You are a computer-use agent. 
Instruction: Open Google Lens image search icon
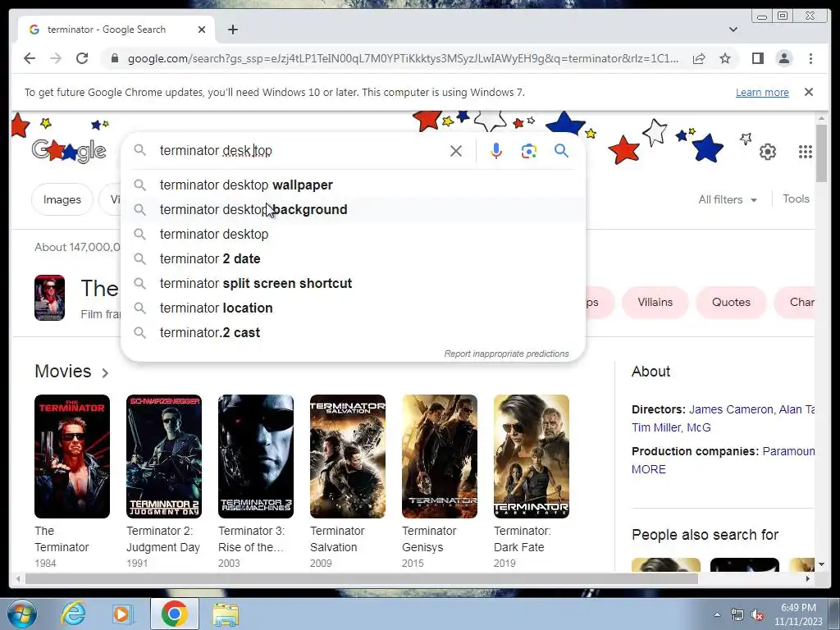529,151
